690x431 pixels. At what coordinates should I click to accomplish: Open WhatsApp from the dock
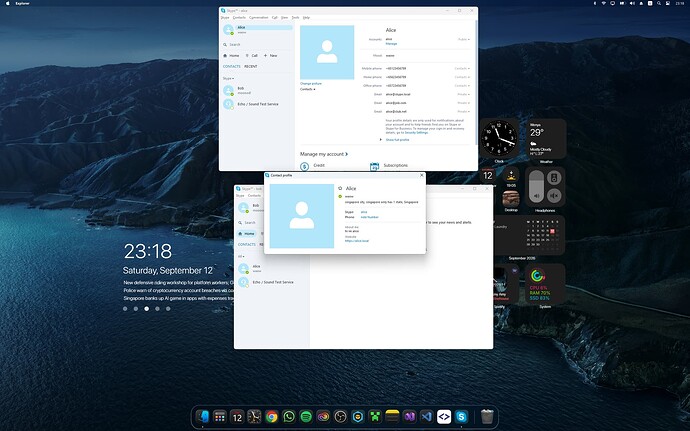(289, 416)
